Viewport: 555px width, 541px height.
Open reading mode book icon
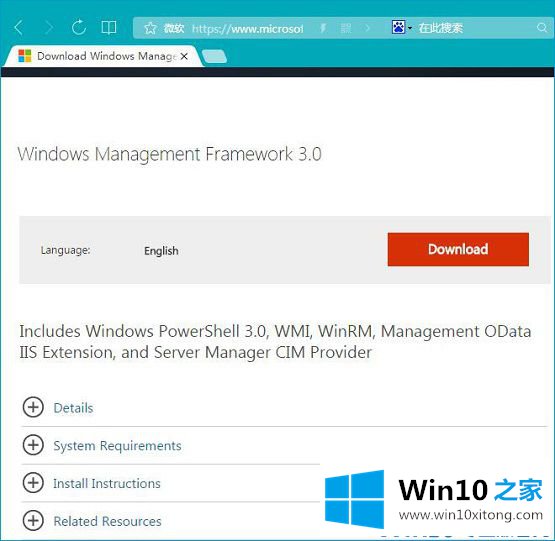click(x=108, y=27)
